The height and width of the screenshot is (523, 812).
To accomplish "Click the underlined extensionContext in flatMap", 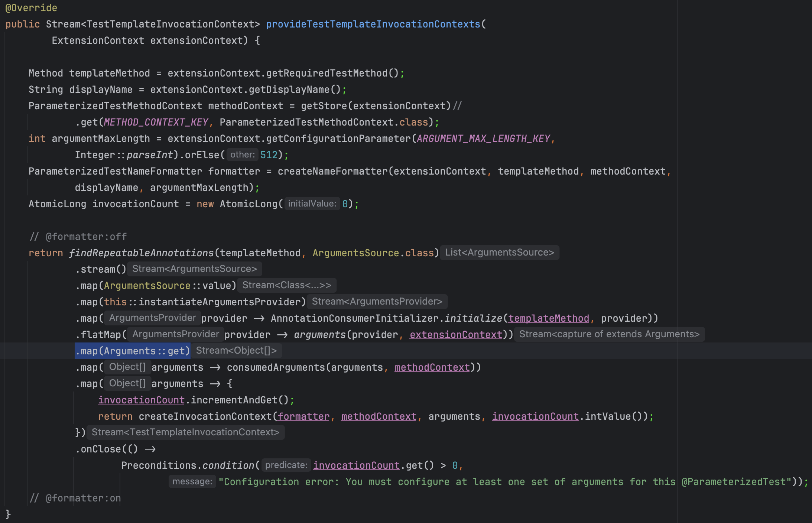I will [x=456, y=335].
